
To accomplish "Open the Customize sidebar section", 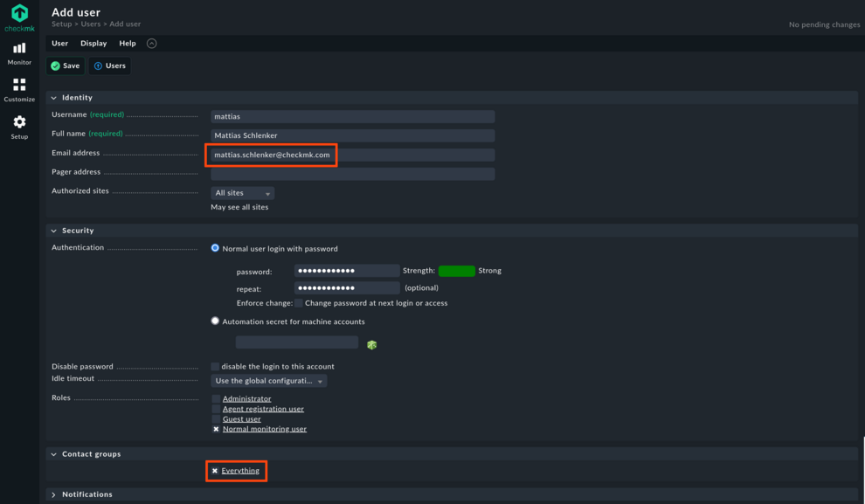I will [18, 90].
